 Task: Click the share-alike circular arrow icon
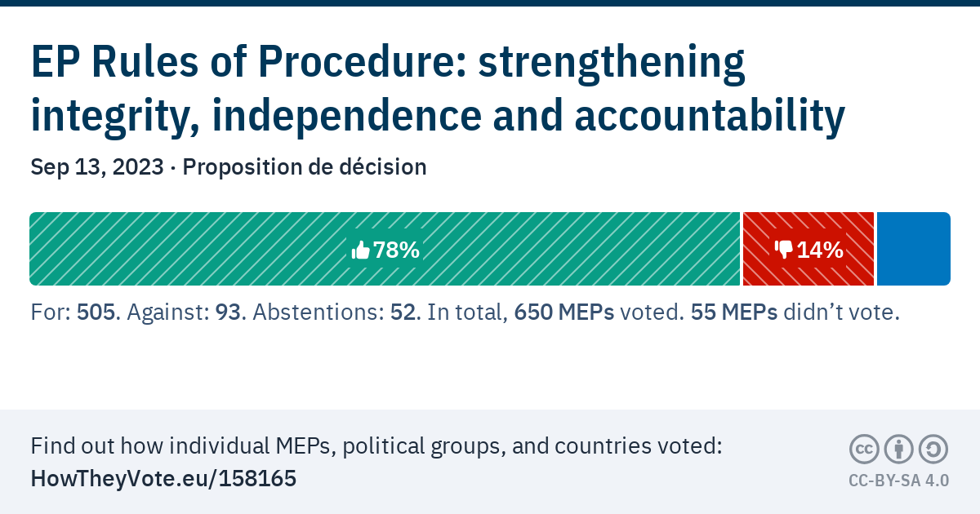pos(933,449)
